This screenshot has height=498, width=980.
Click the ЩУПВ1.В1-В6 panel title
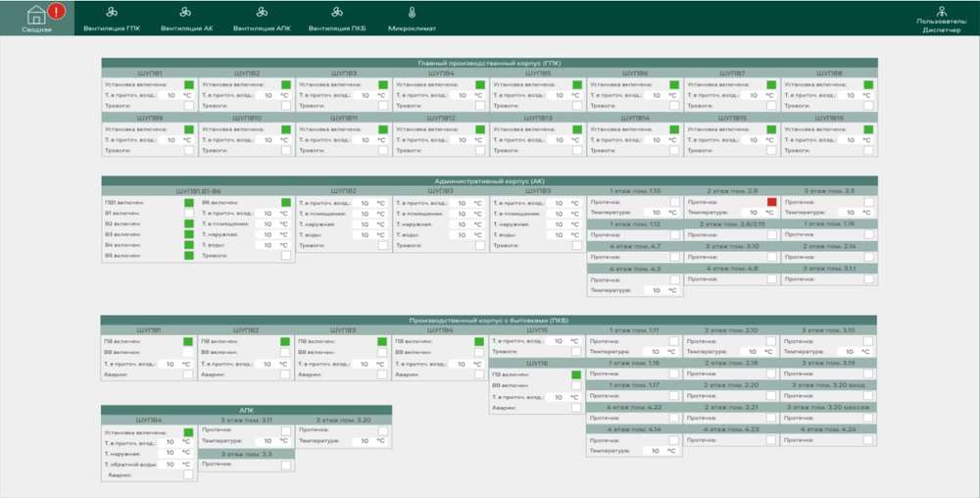[x=198, y=191]
